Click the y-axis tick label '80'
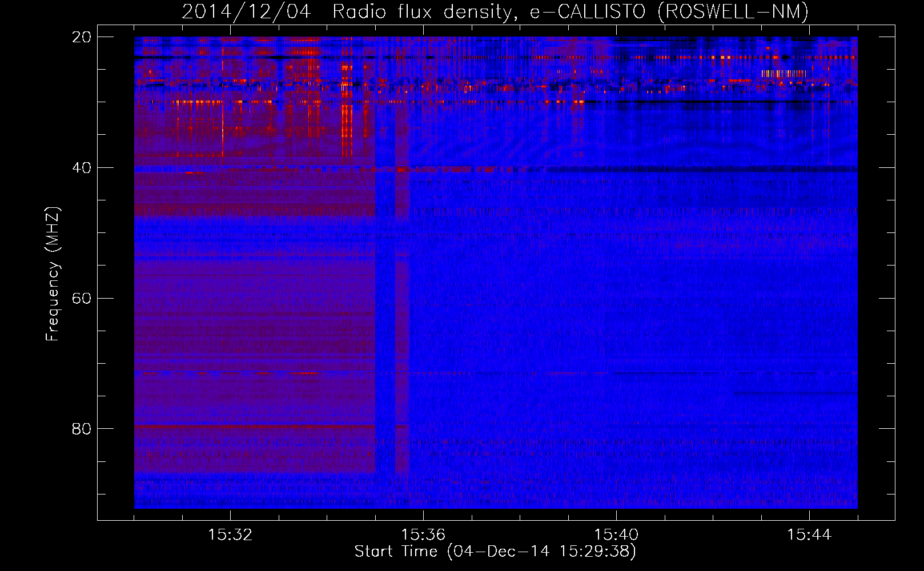Screen dimensions: 924x571 pos(82,428)
